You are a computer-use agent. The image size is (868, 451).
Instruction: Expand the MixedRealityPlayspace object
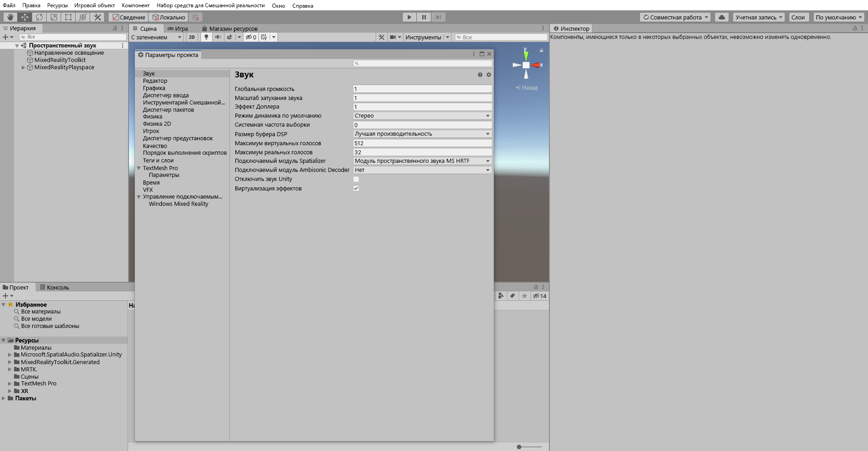pyautogui.click(x=23, y=67)
